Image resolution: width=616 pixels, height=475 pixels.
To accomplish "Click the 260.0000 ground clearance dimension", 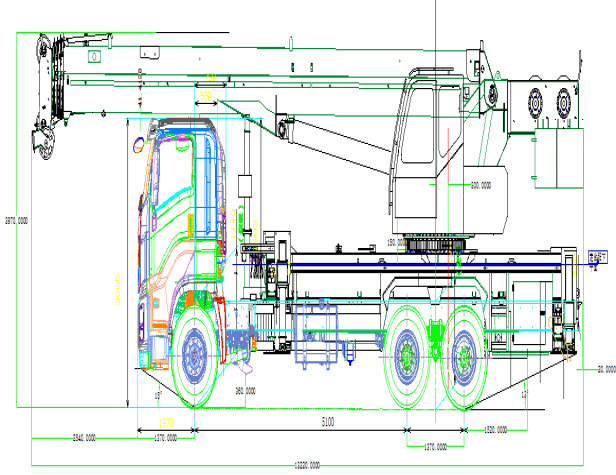I will [246, 391].
